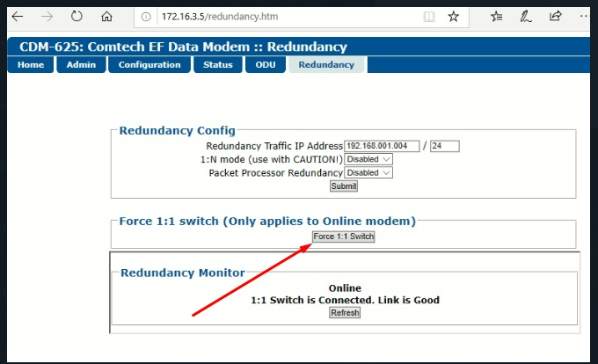Submit the Redundancy Config form
Screen dimensions: 598x364
pos(344,186)
